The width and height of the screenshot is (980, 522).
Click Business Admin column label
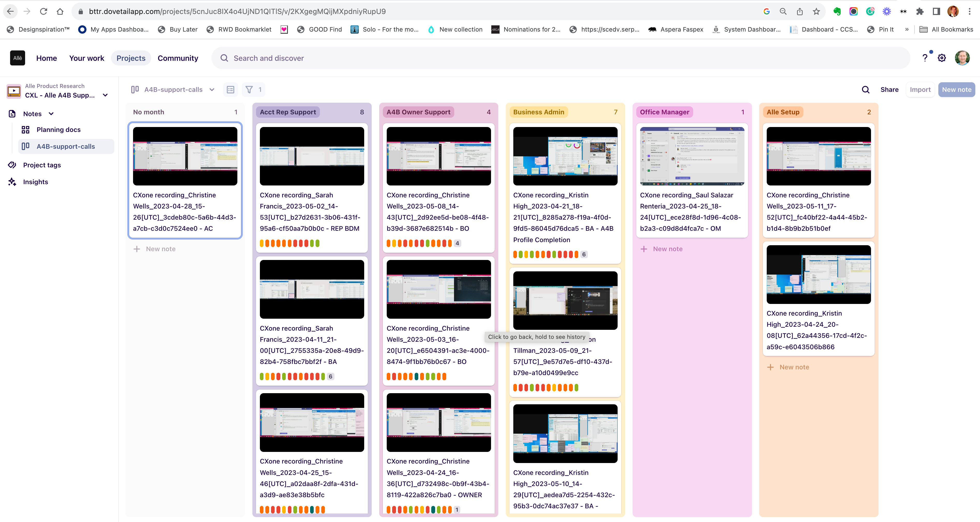point(538,112)
